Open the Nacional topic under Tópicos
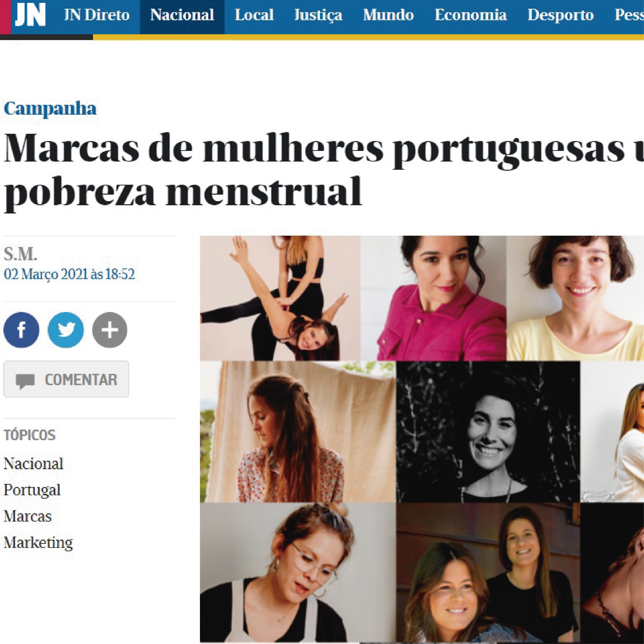 [x=33, y=464]
